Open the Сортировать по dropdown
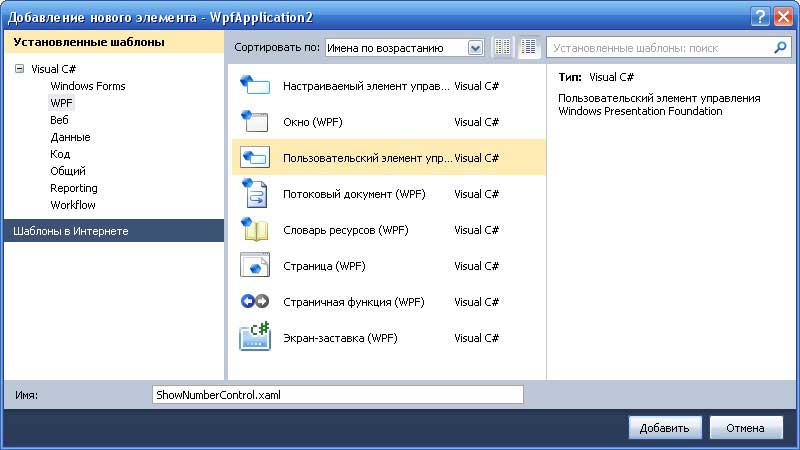 pos(475,47)
